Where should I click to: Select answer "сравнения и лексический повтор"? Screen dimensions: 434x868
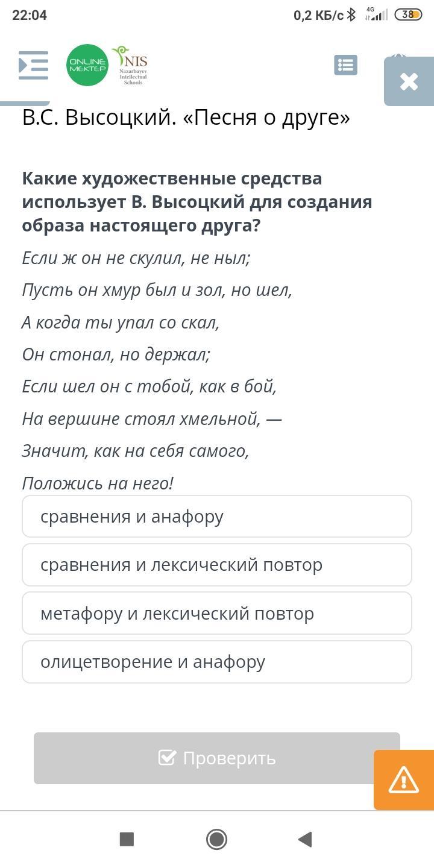(x=217, y=565)
